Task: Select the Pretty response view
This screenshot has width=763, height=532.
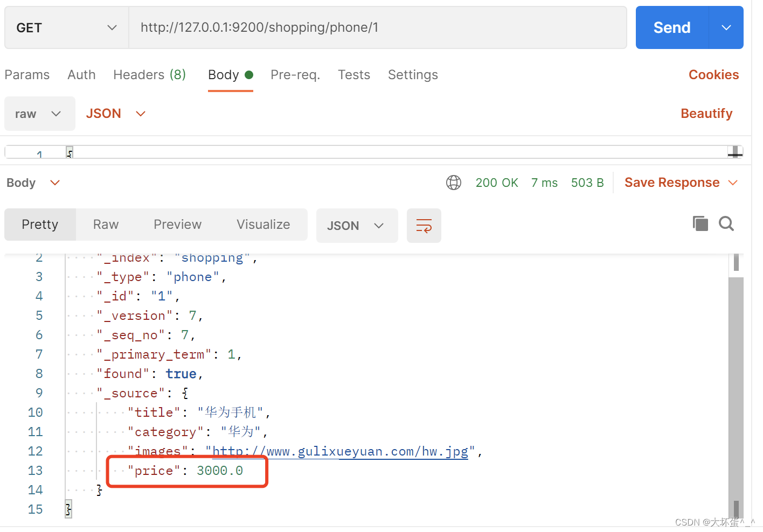Action: tap(40, 225)
